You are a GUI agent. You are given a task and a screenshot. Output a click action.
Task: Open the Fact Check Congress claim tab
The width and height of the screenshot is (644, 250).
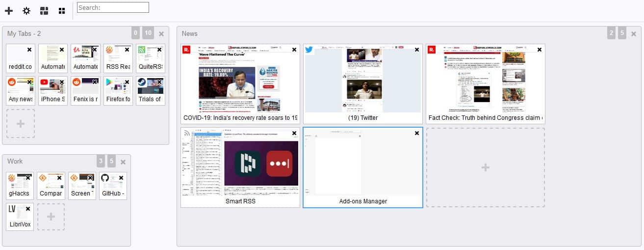click(x=486, y=84)
